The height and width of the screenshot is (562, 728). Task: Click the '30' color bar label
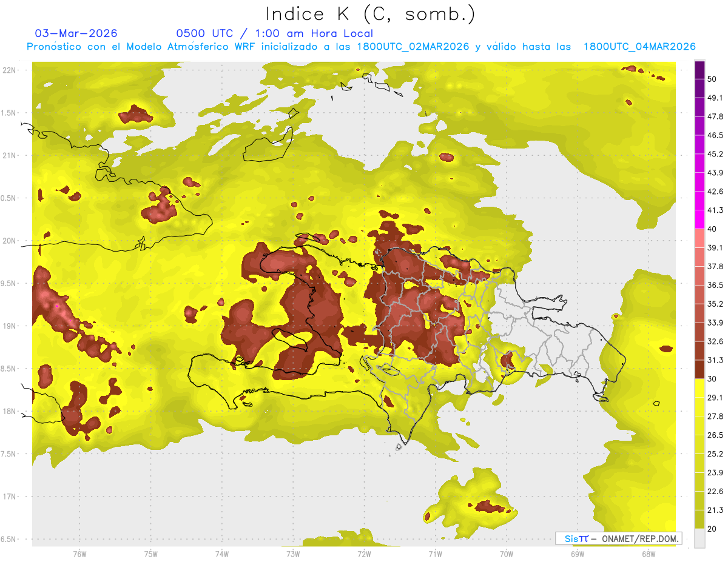click(712, 379)
